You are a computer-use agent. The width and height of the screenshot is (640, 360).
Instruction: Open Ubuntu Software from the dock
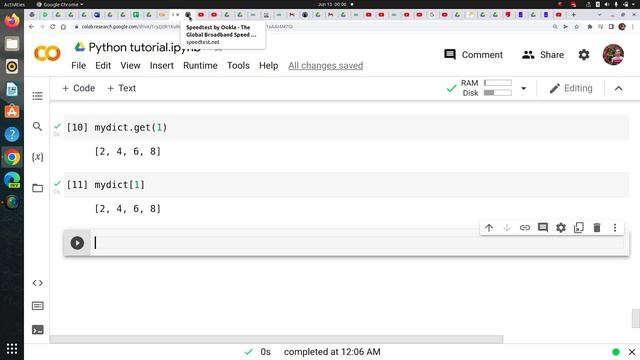tap(12, 111)
